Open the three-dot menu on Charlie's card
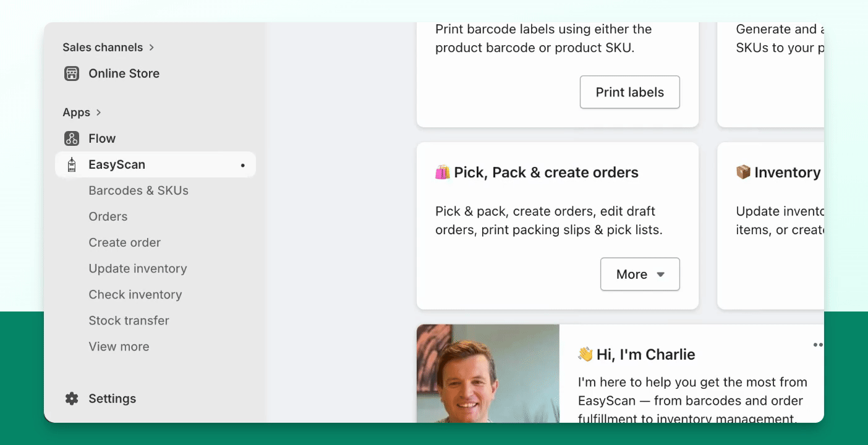Screen dimensions: 868x445 point(818,345)
